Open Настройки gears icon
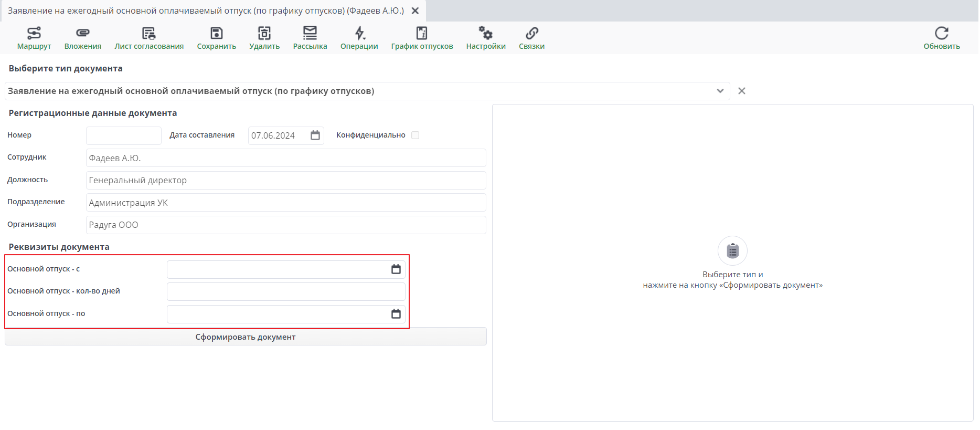 coord(486,33)
